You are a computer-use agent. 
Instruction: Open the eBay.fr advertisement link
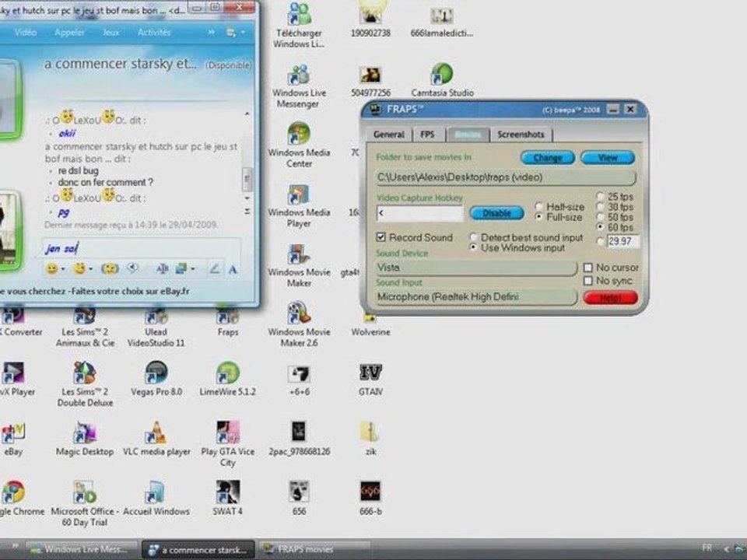tap(95, 291)
